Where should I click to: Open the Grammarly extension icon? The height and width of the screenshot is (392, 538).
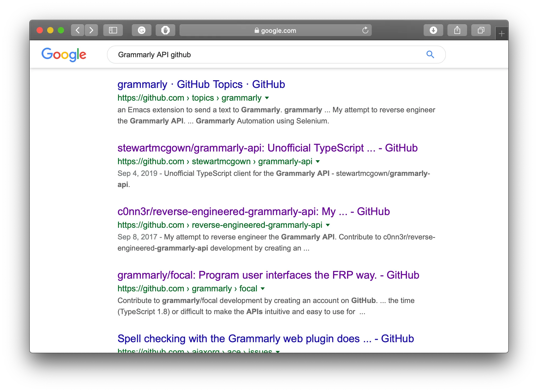pyautogui.click(x=142, y=30)
